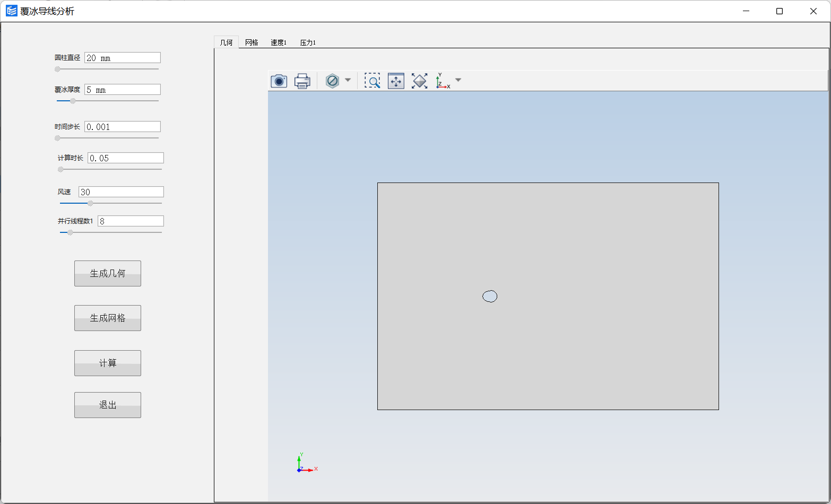Click the print icon in graphics toolbar
831x504 pixels.
[302, 81]
